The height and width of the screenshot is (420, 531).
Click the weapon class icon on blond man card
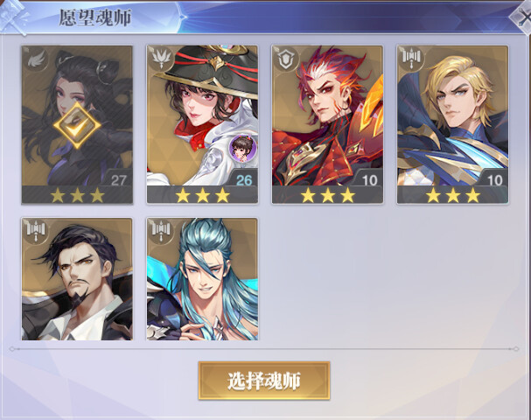click(x=411, y=59)
